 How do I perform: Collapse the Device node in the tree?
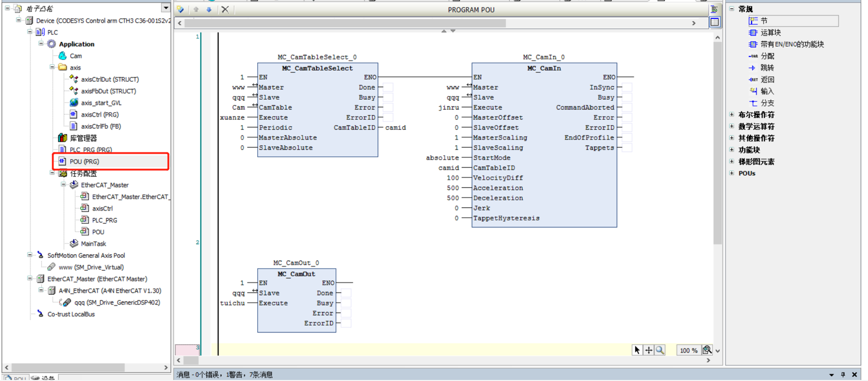coord(19,20)
